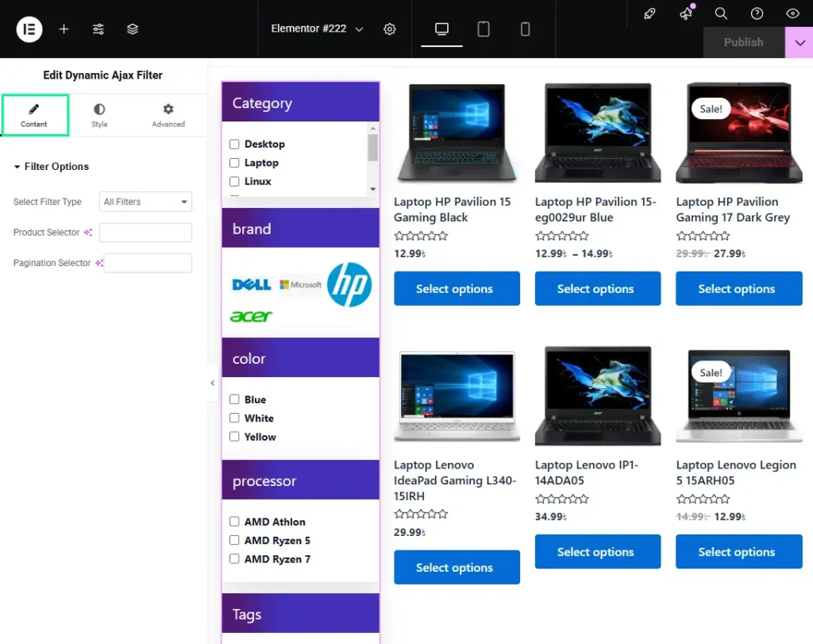Click the brand filter header

(301, 228)
